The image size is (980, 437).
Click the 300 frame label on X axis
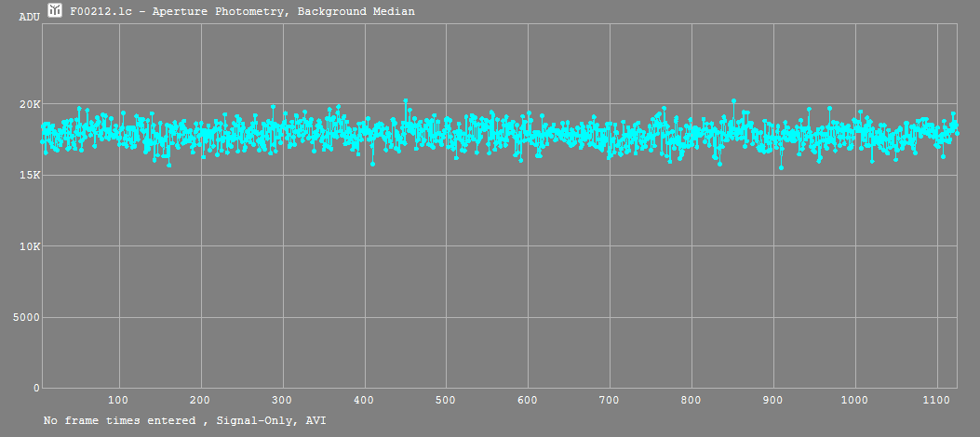point(282,400)
